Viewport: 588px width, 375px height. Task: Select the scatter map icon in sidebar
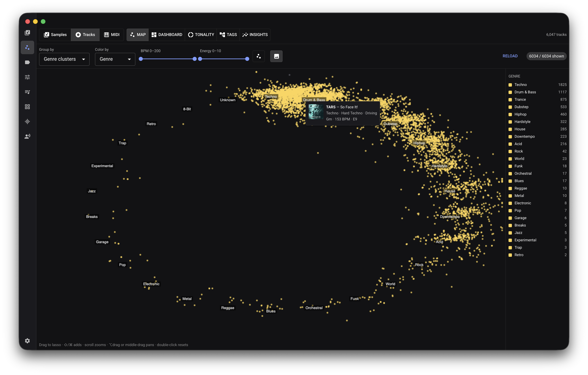click(27, 47)
